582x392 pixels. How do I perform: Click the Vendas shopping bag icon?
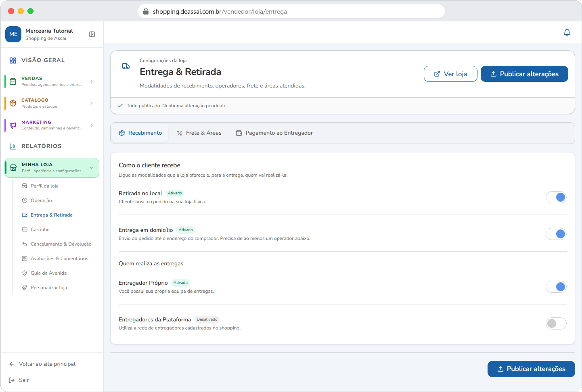13,81
